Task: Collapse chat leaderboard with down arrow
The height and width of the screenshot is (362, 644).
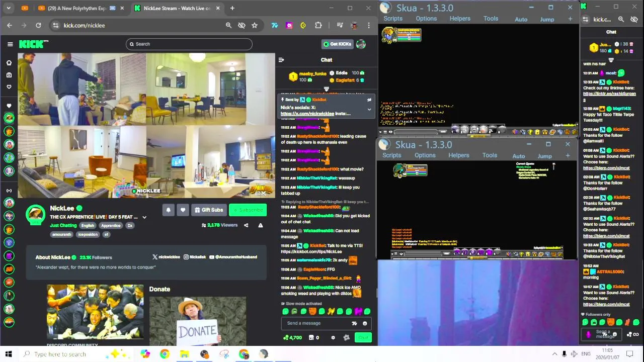Action: tap(326, 89)
